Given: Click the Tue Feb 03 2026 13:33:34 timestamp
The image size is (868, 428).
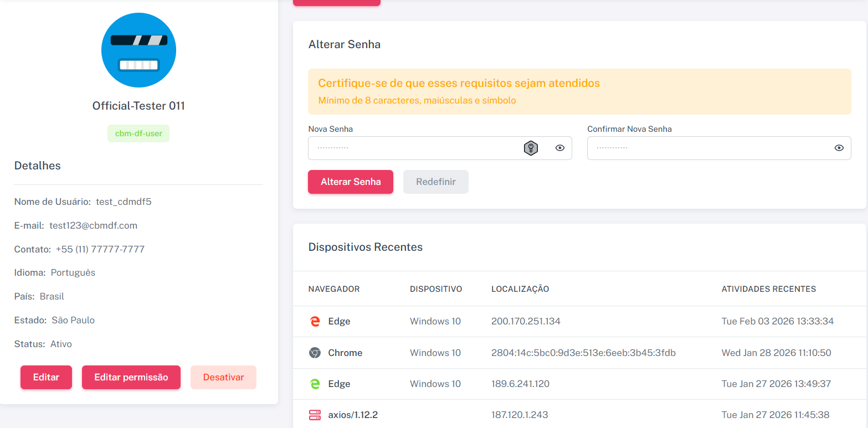Looking at the screenshot, I should 778,321.
